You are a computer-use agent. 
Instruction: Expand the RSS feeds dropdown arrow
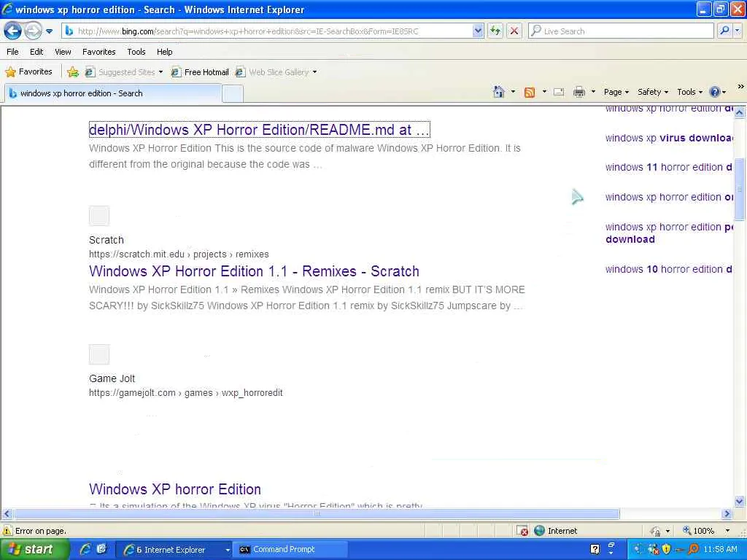(544, 91)
